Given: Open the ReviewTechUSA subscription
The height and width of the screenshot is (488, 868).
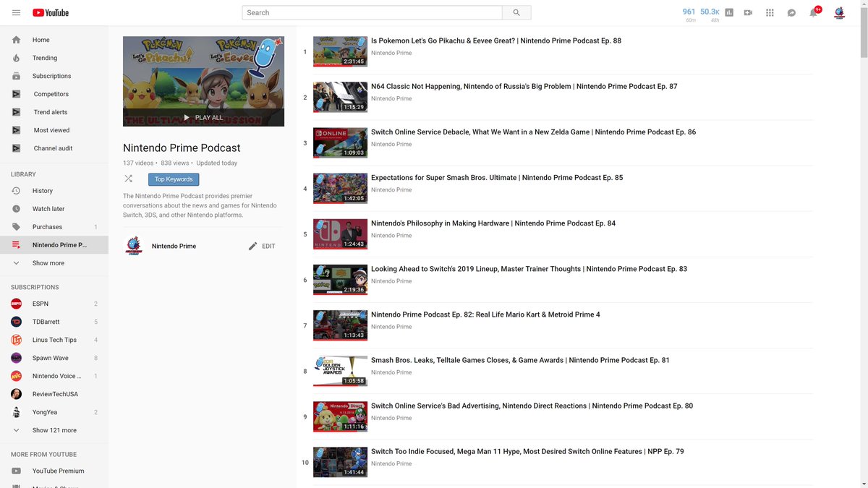Looking at the screenshot, I should click(54, 394).
